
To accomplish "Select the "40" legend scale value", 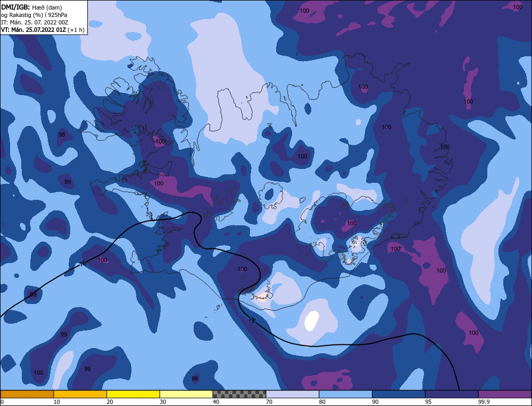I will point(216,402).
